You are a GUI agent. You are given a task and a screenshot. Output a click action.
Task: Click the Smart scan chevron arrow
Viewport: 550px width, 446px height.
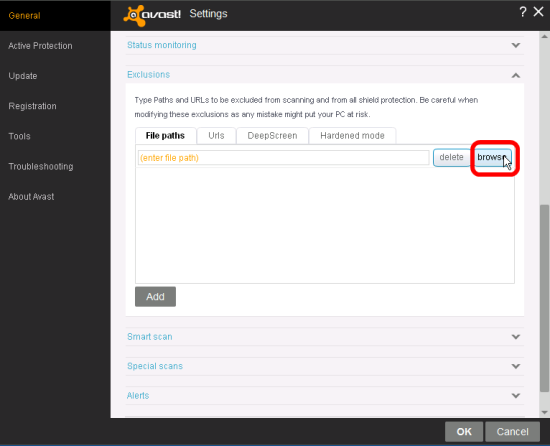coord(516,337)
